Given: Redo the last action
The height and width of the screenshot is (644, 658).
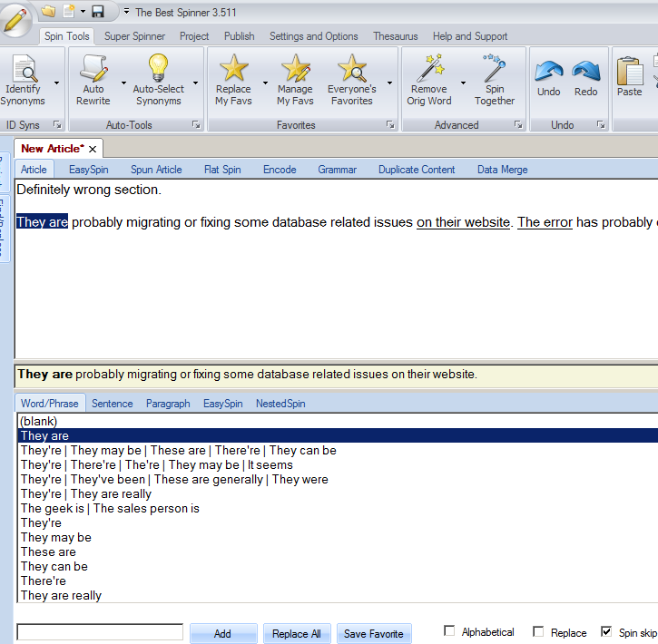Looking at the screenshot, I should pos(585,79).
